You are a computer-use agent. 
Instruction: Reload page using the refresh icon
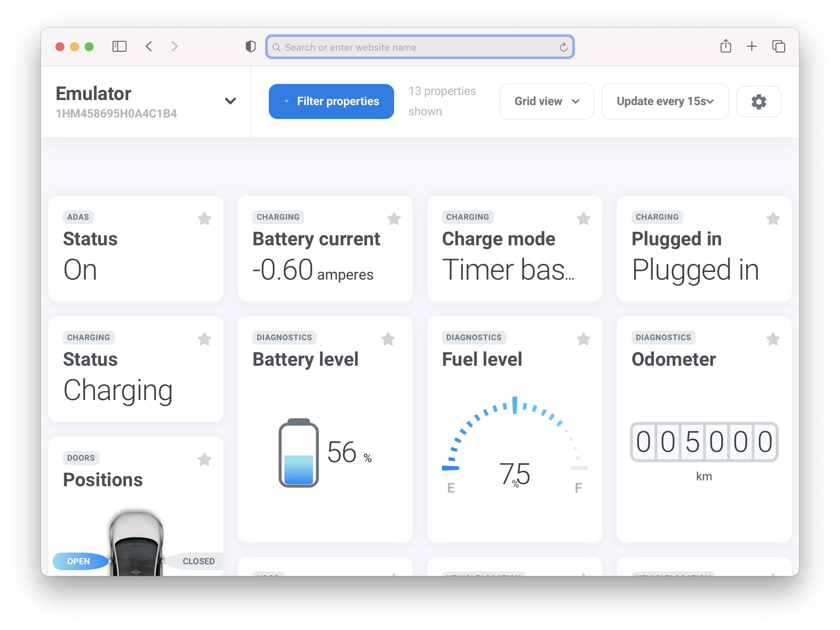563,47
